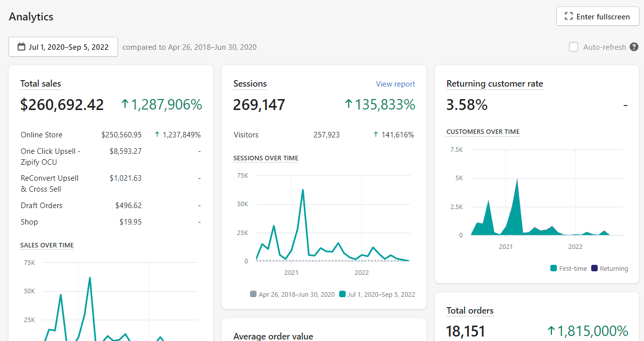Click the up arrow beside Sessions 135,833%
Image resolution: width=644 pixels, height=341 pixels.
[349, 104]
